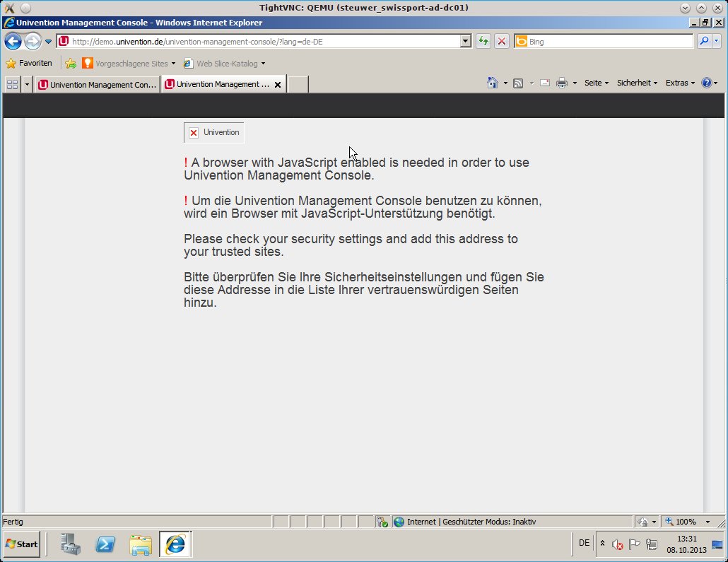
Task: Click the Home page icon
Action: coord(493,83)
